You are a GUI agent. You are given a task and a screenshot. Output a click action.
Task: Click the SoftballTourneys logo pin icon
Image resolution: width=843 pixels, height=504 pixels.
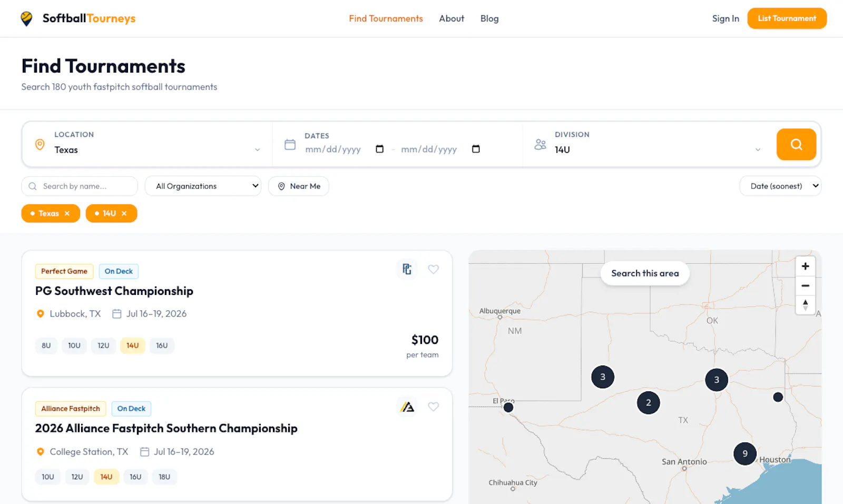click(26, 18)
